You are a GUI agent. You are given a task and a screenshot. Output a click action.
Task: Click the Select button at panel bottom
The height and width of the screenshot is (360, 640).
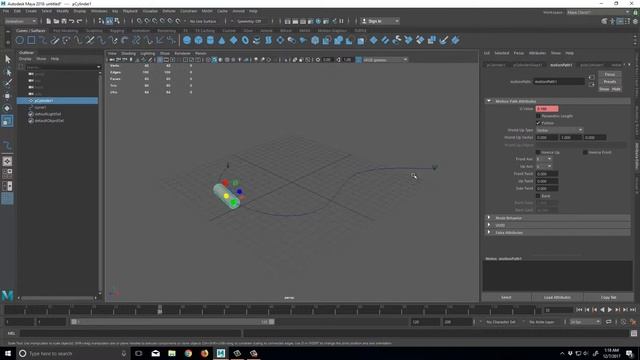click(506, 298)
